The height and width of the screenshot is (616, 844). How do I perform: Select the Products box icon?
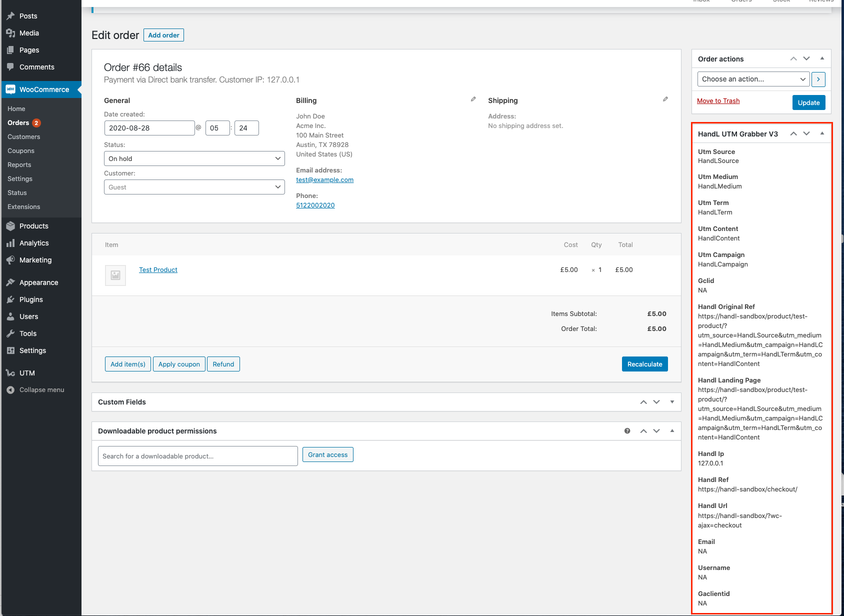(x=11, y=225)
